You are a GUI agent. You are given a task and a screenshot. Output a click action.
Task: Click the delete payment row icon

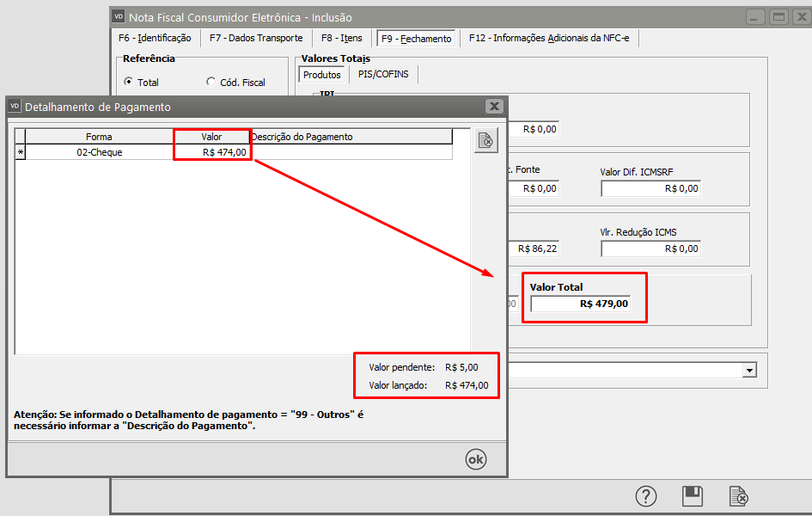point(485,141)
